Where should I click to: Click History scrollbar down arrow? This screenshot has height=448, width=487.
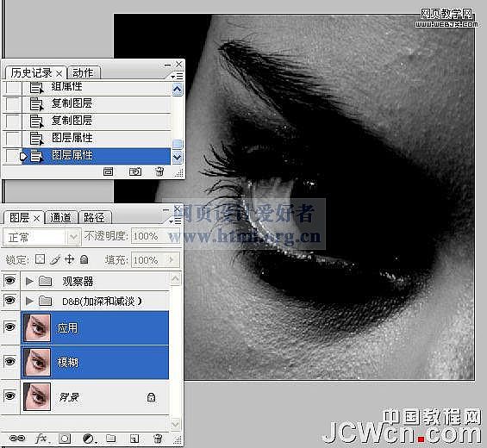point(178,157)
